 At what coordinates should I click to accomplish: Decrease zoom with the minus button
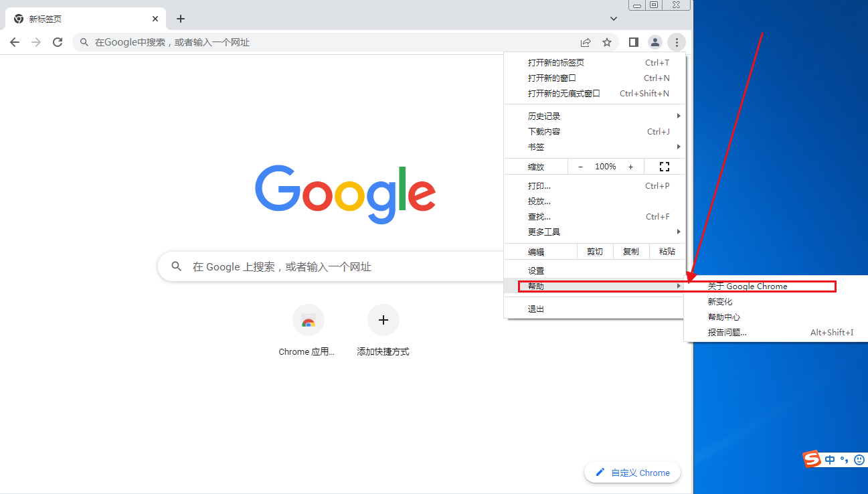[x=580, y=167]
